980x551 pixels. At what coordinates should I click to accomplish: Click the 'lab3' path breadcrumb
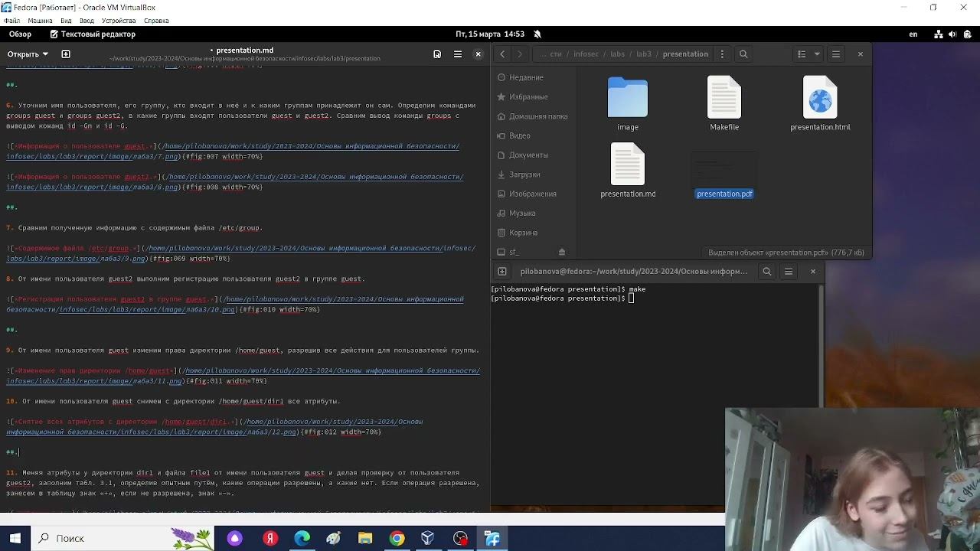(643, 54)
